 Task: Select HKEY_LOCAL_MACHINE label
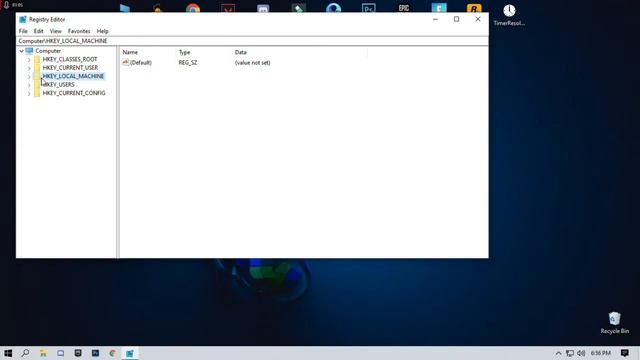73,76
